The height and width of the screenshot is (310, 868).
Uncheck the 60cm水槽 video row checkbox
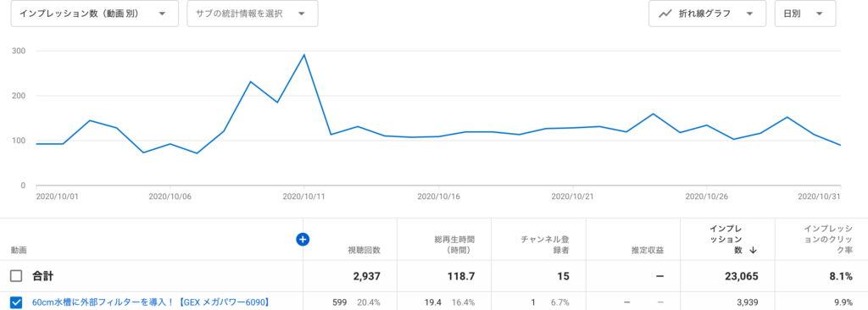(x=17, y=302)
